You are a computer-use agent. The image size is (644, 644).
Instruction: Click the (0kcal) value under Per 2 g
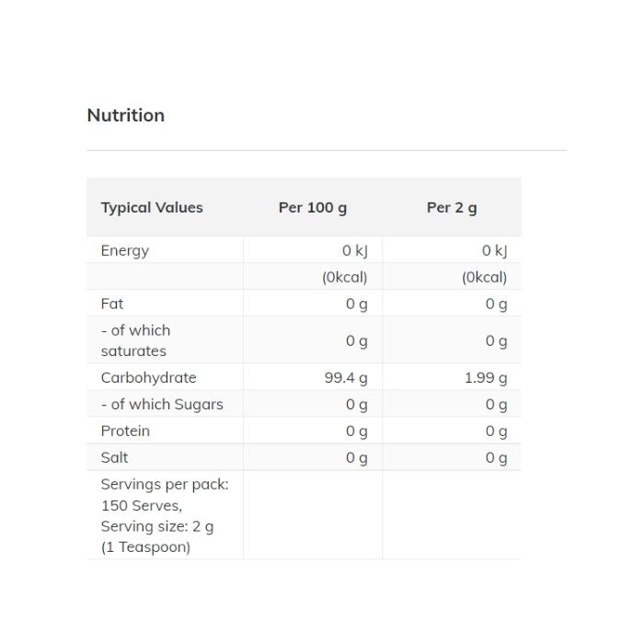point(484,277)
